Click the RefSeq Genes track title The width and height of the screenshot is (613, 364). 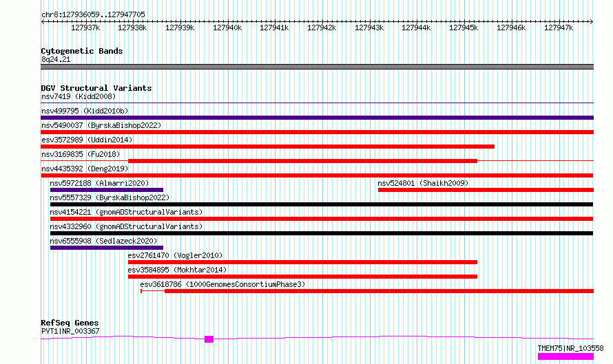coord(70,323)
